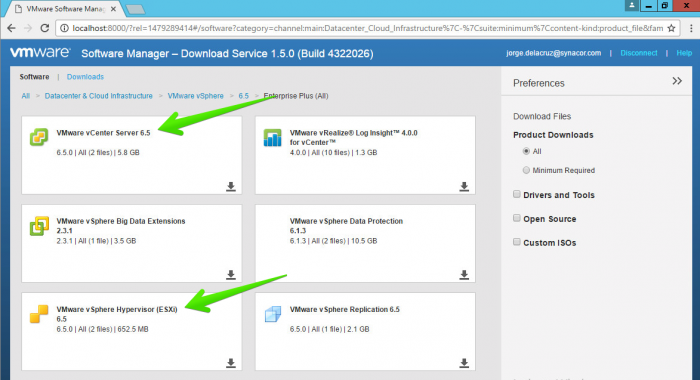
Task: Click the vSphere Replication product icon
Action: click(272, 314)
